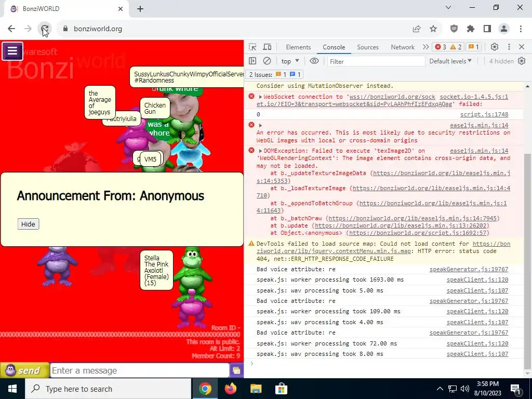
Task: Click the orange issues badge in toolbar
Action: point(474,47)
